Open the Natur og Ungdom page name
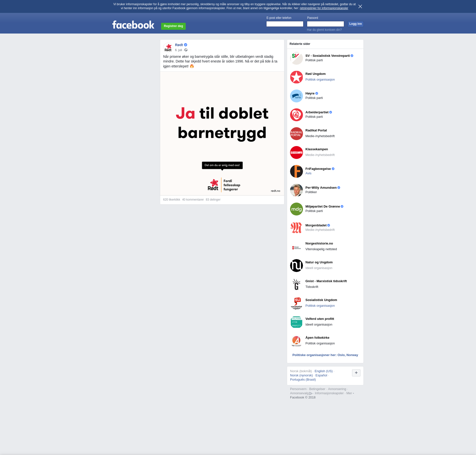476x455 pixels. pos(319,262)
